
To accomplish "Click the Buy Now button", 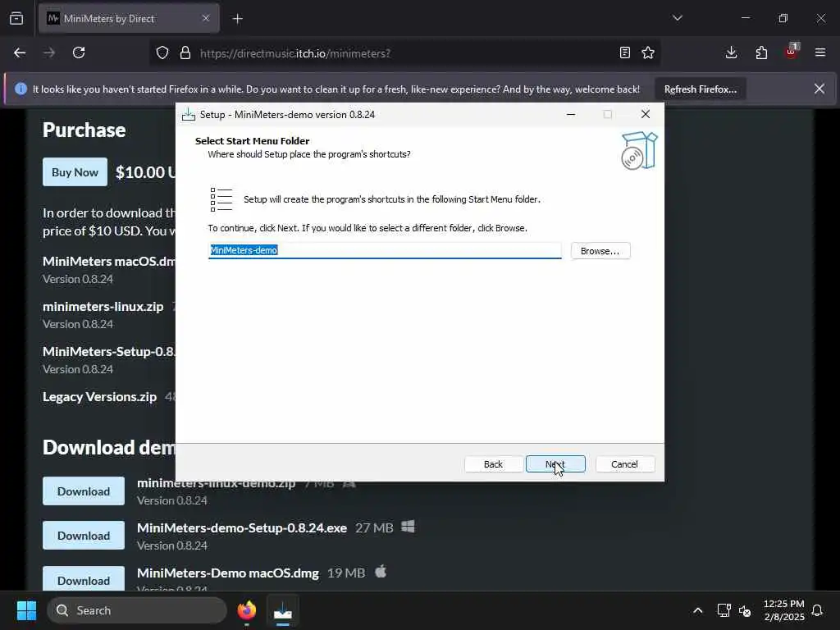I will tap(75, 172).
